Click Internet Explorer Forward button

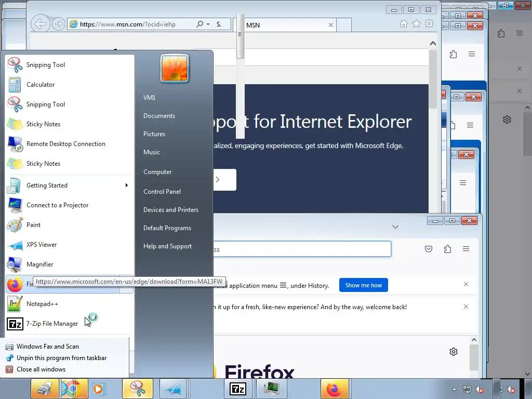point(59,24)
